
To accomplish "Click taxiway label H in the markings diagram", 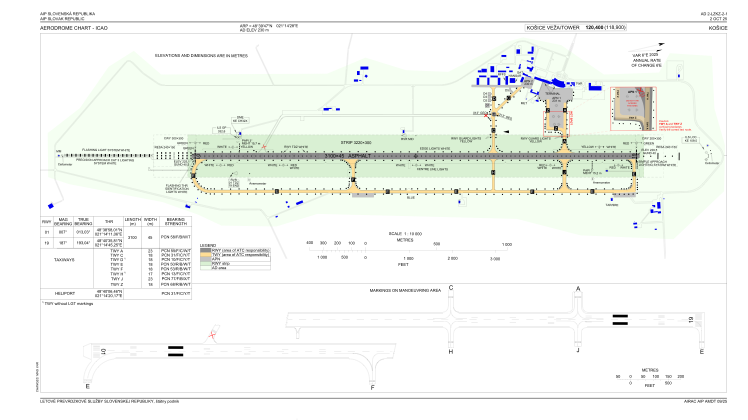I will (x=451, y=352).
